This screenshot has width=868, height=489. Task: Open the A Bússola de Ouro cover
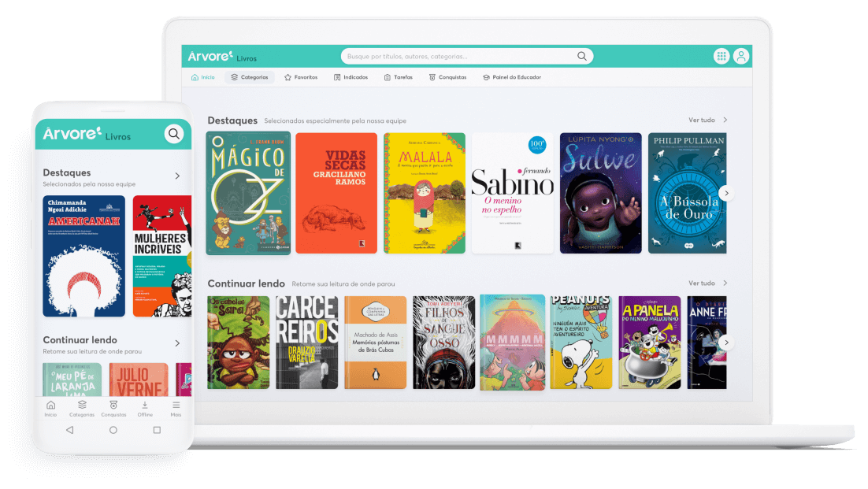688,193
